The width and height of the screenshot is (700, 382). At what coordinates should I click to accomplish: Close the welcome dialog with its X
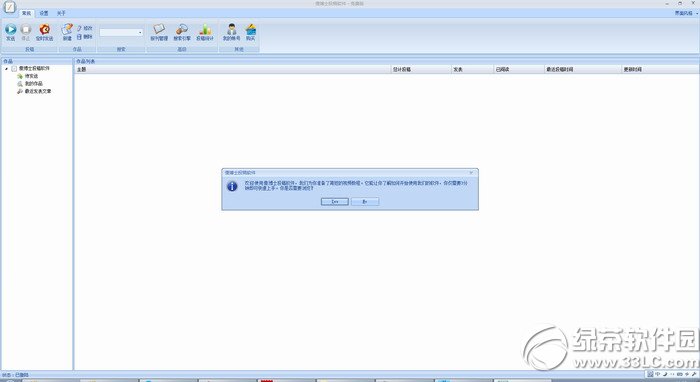(x=471, y=172)
